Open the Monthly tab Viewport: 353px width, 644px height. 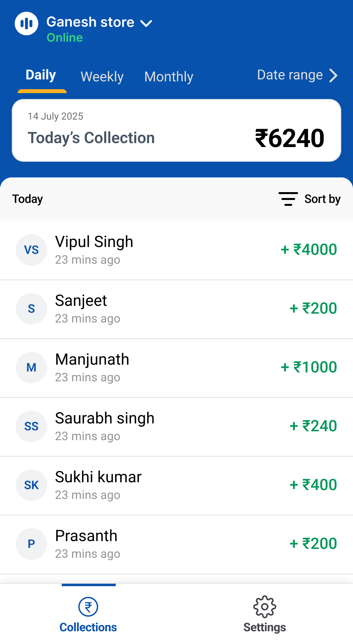(169, 77)
